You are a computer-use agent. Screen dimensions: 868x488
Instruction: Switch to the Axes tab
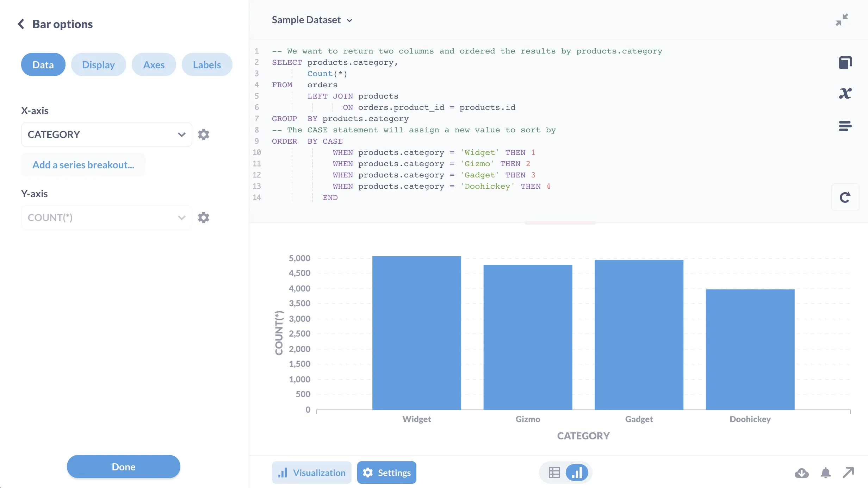click(154, 65)
